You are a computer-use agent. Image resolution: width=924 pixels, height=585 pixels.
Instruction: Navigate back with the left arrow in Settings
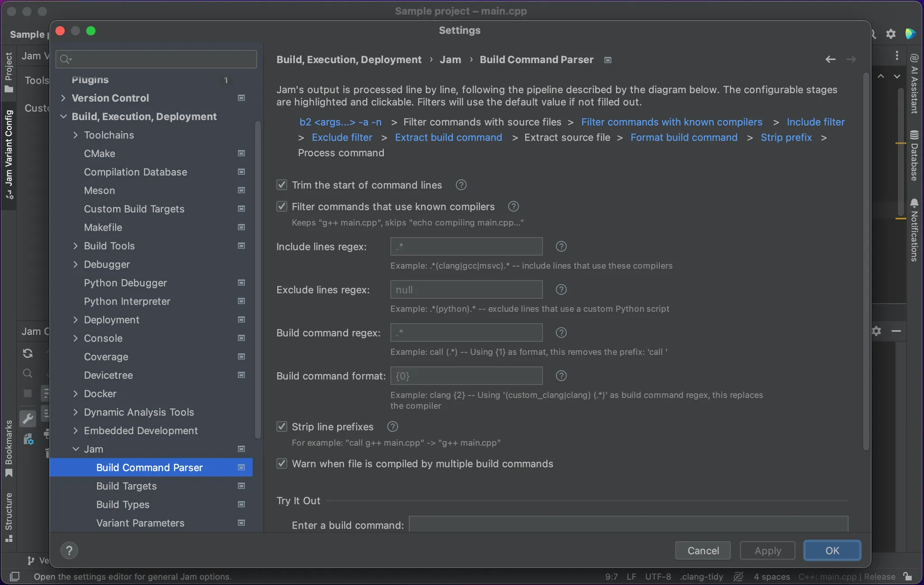(x=830, y=60)
